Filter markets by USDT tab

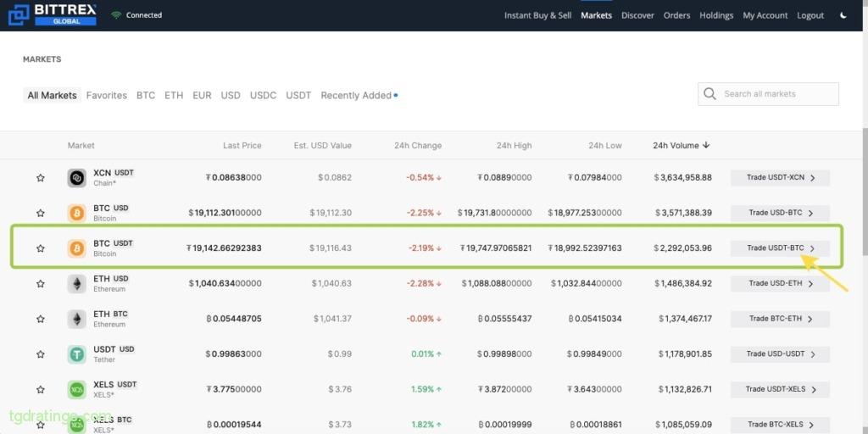[298, 95]
